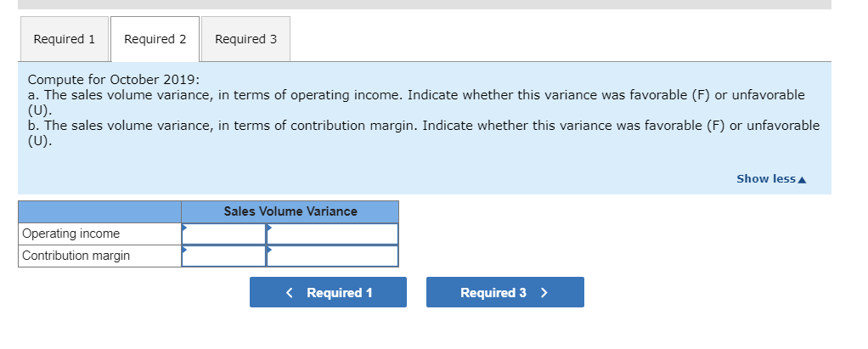Click the Operating income amount field
The width and height of the screenshot is (868, 349).
pyautogui.click(x=223, y=234)
